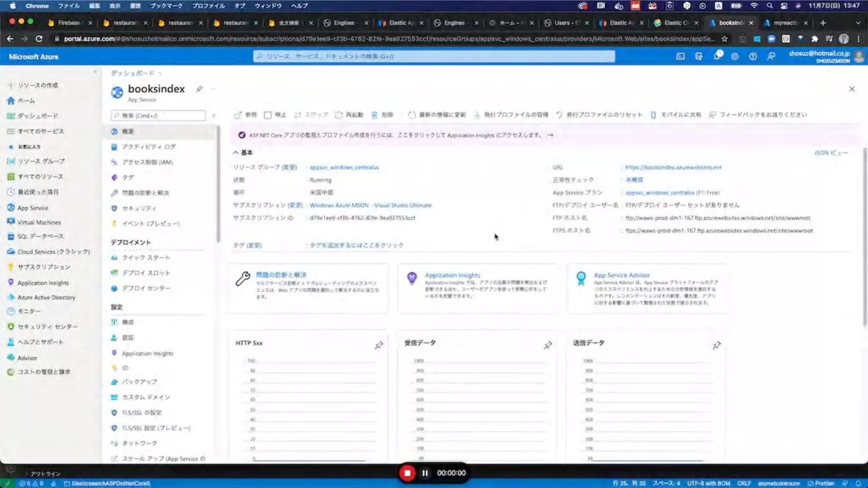This screenshot has width=868, height=488.
Task: Pin the HTTP 5xx chart
Action: 379,346
